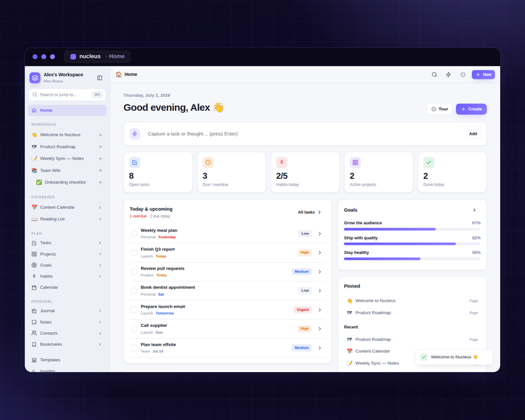The width and height of the screenshot is (525, 420).
Task: Check off Finish Q3 report task
Action: coord(134,253)
